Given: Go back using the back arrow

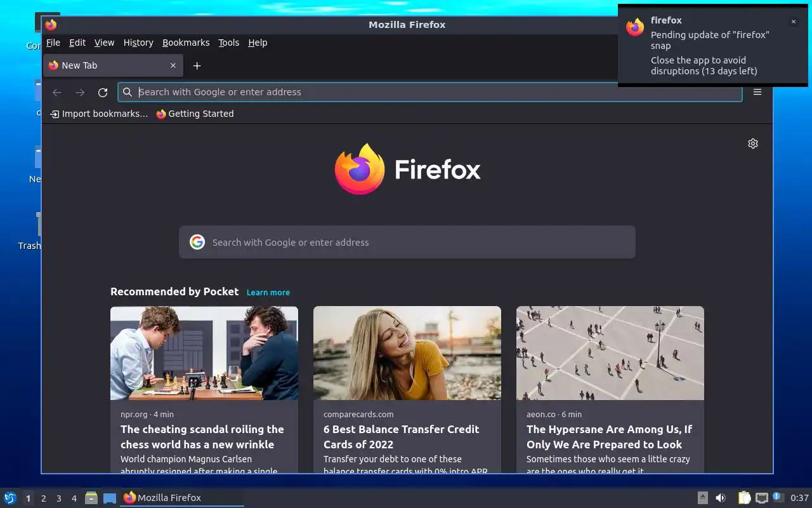Looking at the screenshot, I should click(x=57, y=92).
